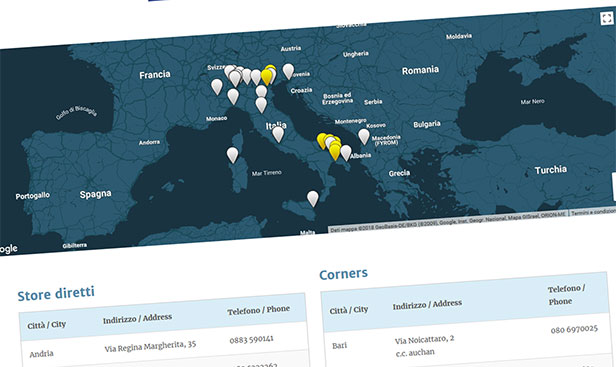This screenshot has height=367, width=616.
Task: Select the white pin between Kosovo and Macedonia labels
Action: tap(364, 136)
